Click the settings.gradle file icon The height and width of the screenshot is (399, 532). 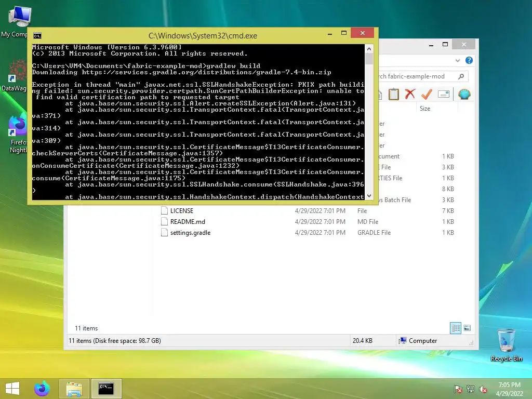164,233
